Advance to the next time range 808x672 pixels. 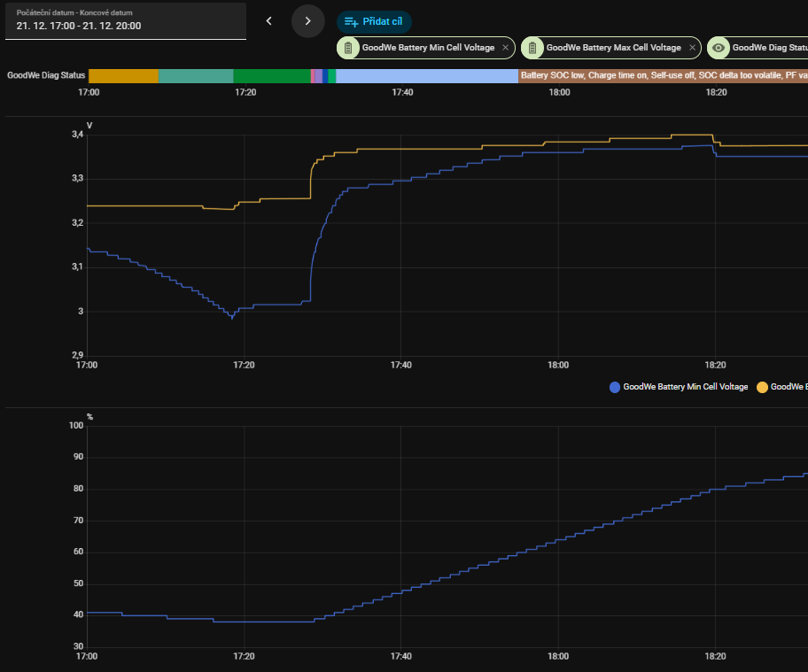pos(308,20)
